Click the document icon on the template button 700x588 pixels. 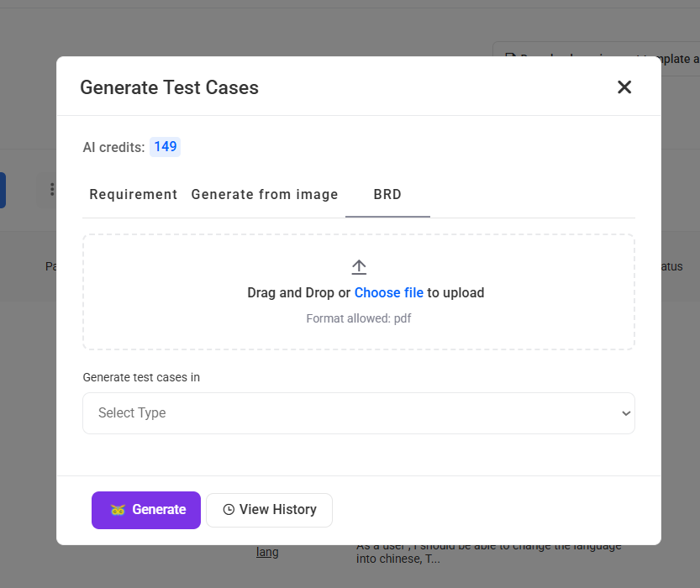tap(509, 59)
